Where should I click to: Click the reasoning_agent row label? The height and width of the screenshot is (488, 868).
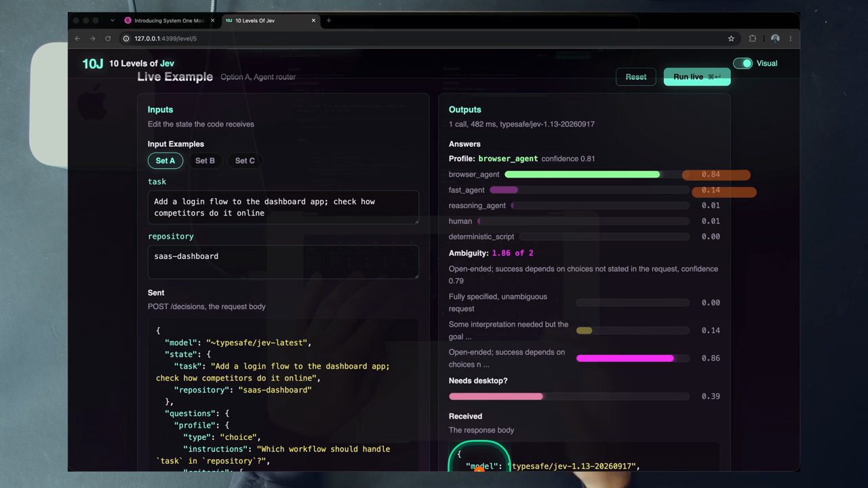point(477,206)
